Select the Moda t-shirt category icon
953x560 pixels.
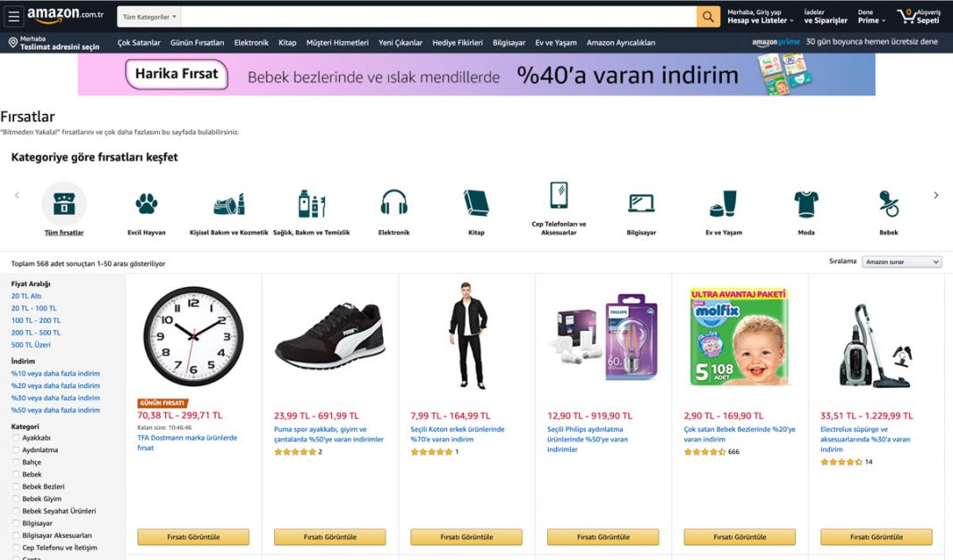806,203
